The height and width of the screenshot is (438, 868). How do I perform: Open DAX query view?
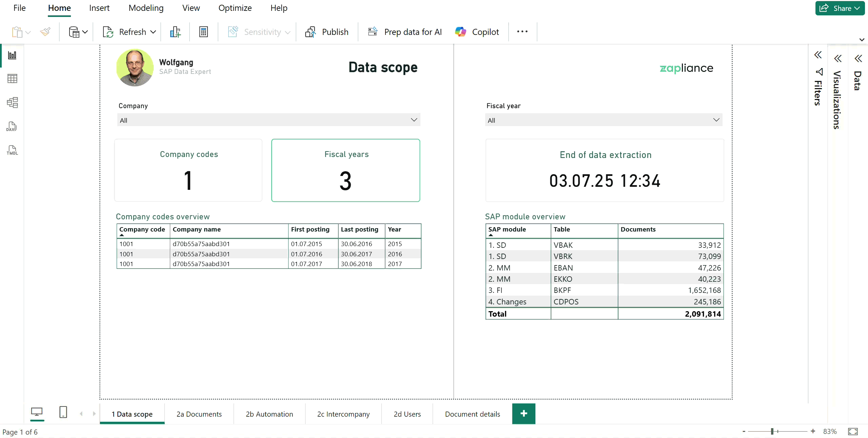[12, 126]
